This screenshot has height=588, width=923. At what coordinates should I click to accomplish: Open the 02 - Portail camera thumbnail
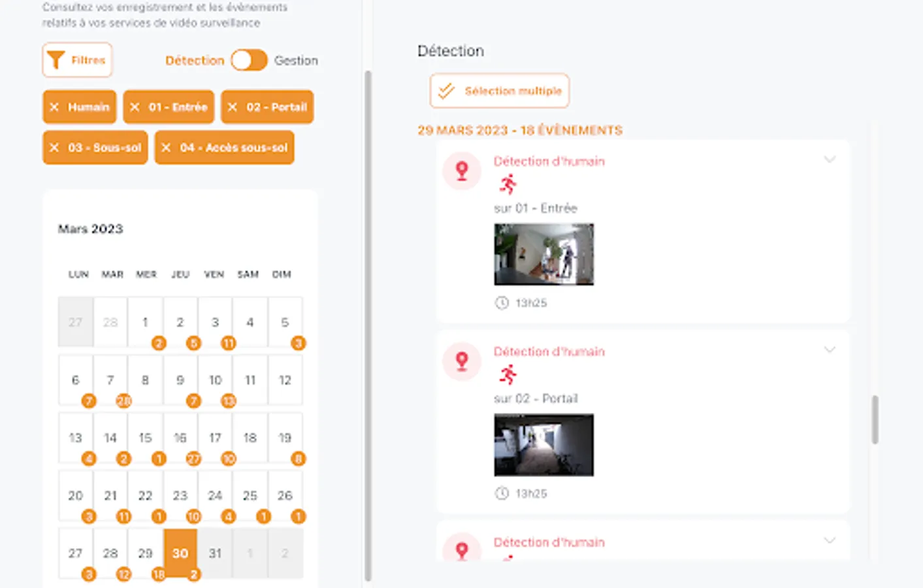click(x=544, y=445)
